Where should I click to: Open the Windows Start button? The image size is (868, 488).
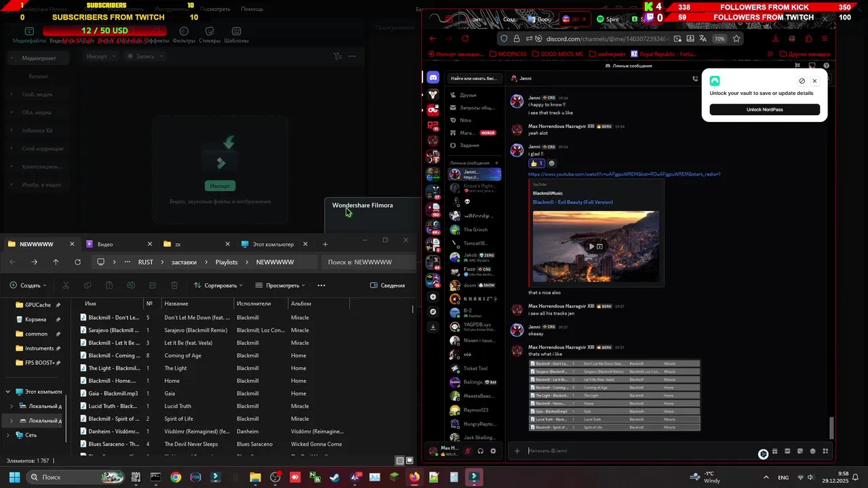[x=14, y=477]
